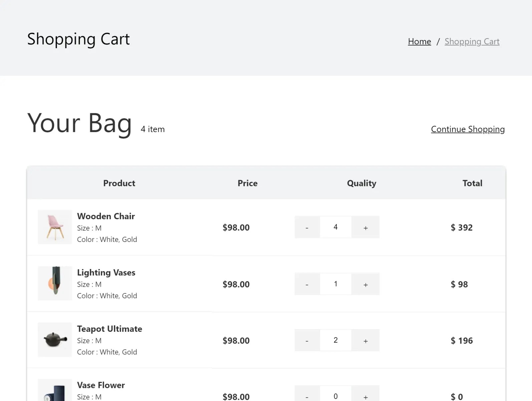Click Teapot Ultimate 'Size : M' text

click(89, 341)
